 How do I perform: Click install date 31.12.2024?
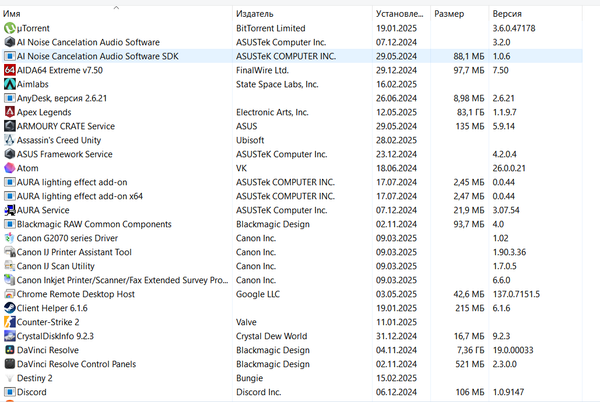[396, 336]
